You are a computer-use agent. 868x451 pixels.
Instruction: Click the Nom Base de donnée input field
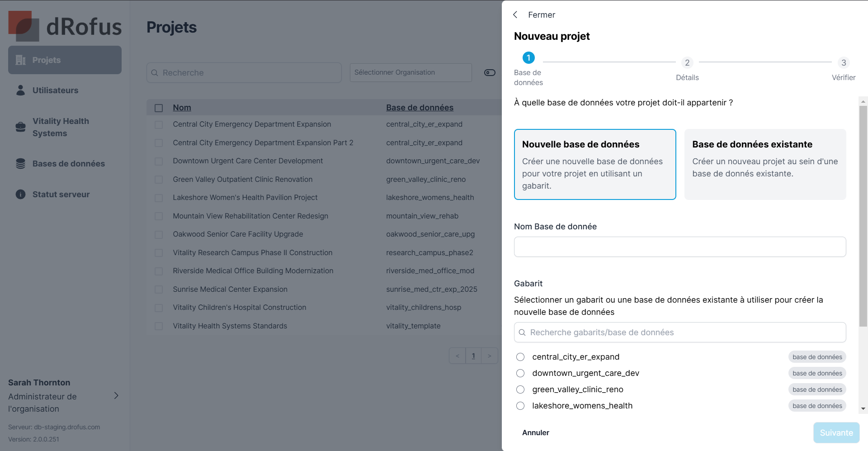(x=679, y=247)
